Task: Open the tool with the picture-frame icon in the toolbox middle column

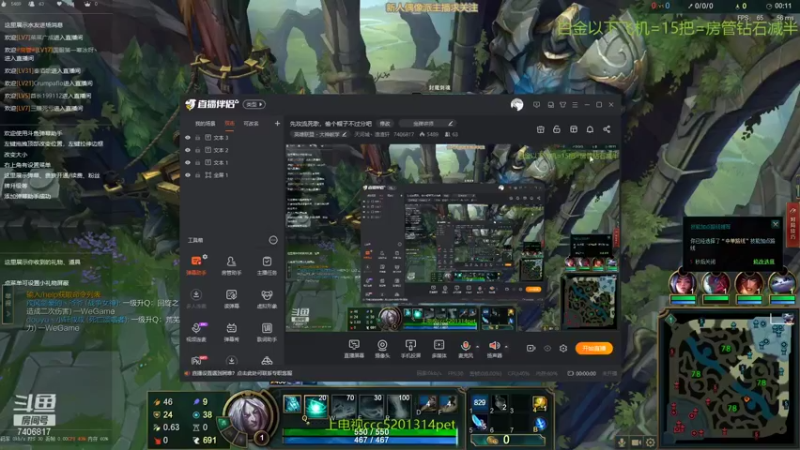Action: (231, 299)
